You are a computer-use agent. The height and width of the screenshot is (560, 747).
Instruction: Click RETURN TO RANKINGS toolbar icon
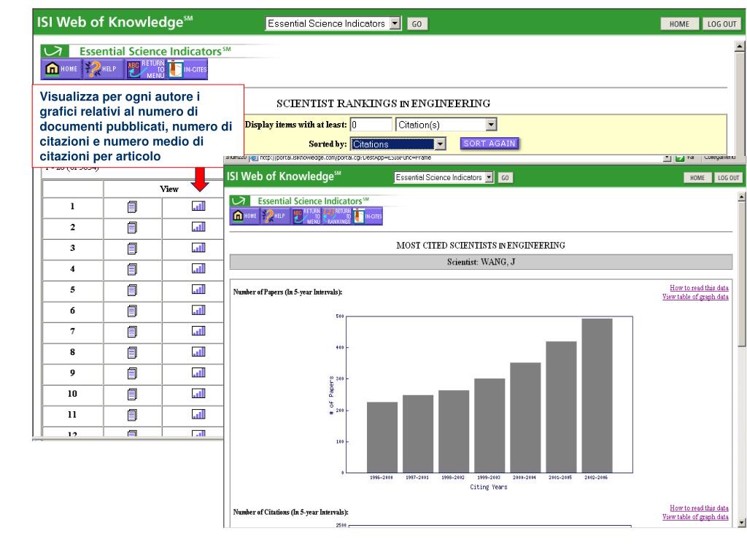tap(337, 216)
